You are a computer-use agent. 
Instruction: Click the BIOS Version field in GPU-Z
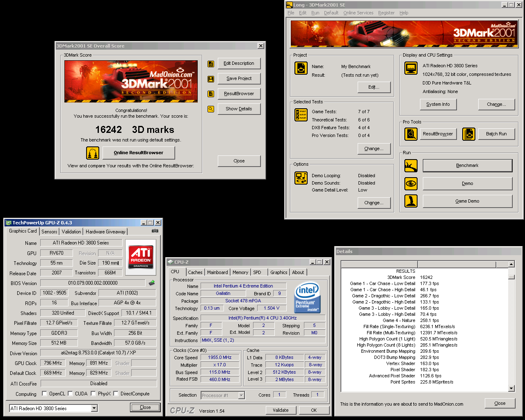point(93,283)
